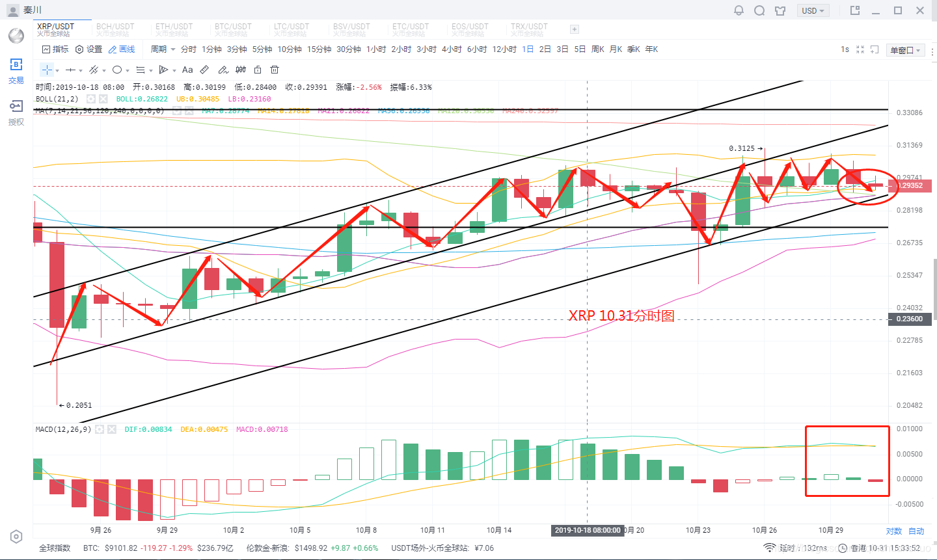This screenshot has width=937, height=560.
Task: Open the search magnifier icon
Action: (x=759, y=10)
